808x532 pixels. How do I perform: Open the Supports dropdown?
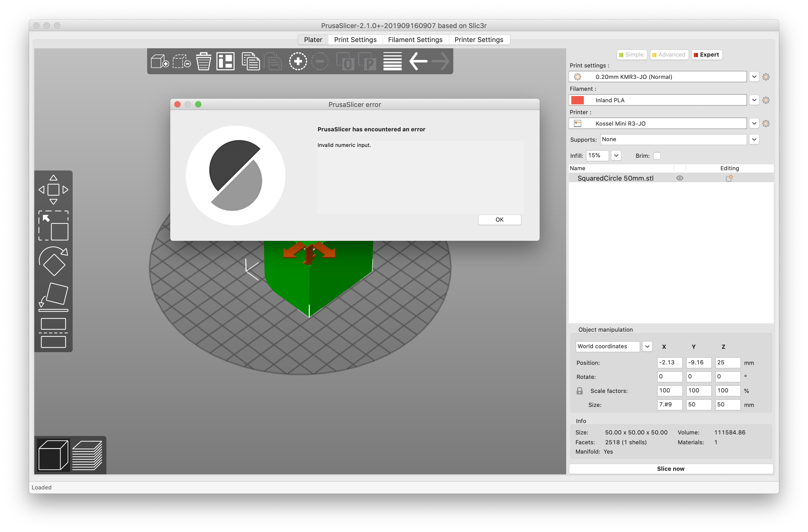754,139
